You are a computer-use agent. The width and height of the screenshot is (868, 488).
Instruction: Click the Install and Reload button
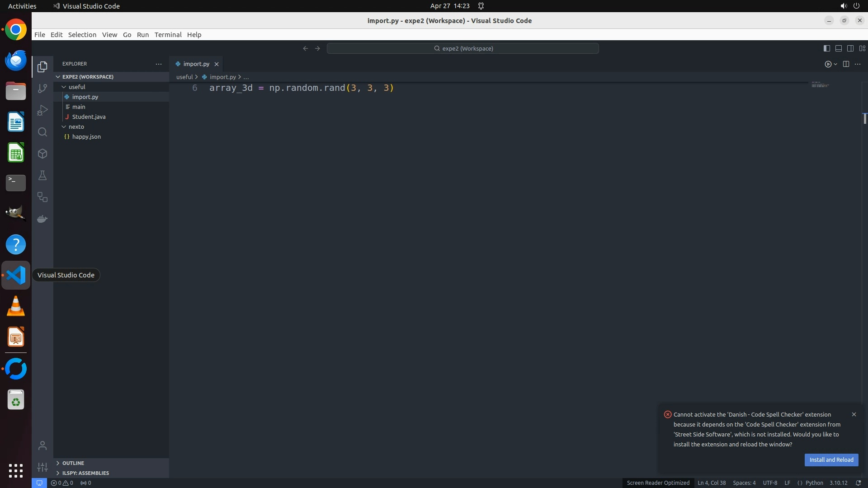tap(831, 460)
